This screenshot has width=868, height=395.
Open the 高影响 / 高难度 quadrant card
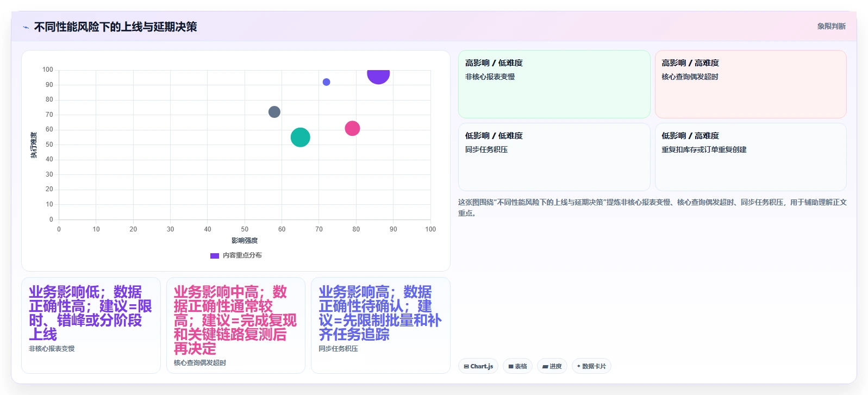click(751, 84)
